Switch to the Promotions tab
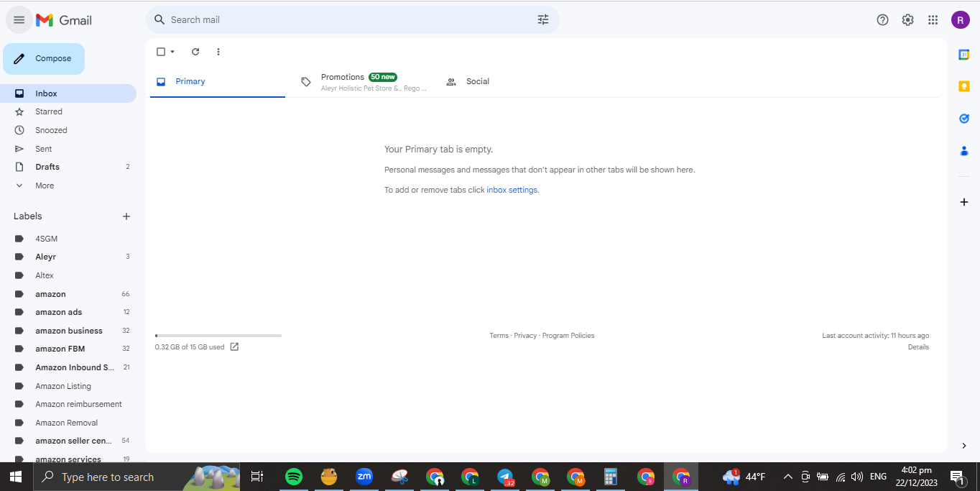This screenshot has height=491, width=980. click(x=364, y=82)
